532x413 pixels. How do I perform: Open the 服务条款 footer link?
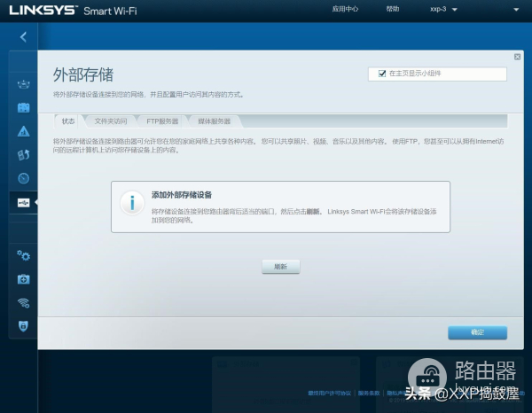(x=369, y=394)
